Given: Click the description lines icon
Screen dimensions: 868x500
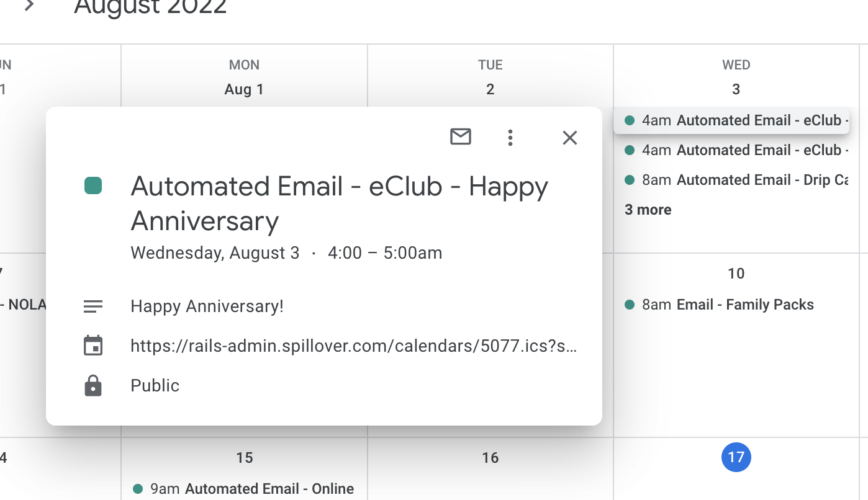Looking at the screenshot, I should (93, 306).
